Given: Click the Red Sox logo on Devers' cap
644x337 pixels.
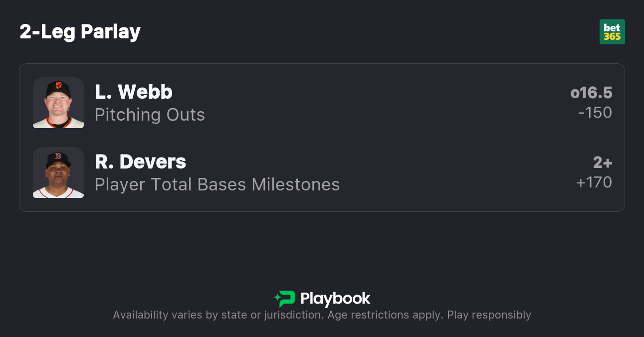Looking at the screenshot, I should [x=58, y=156].
